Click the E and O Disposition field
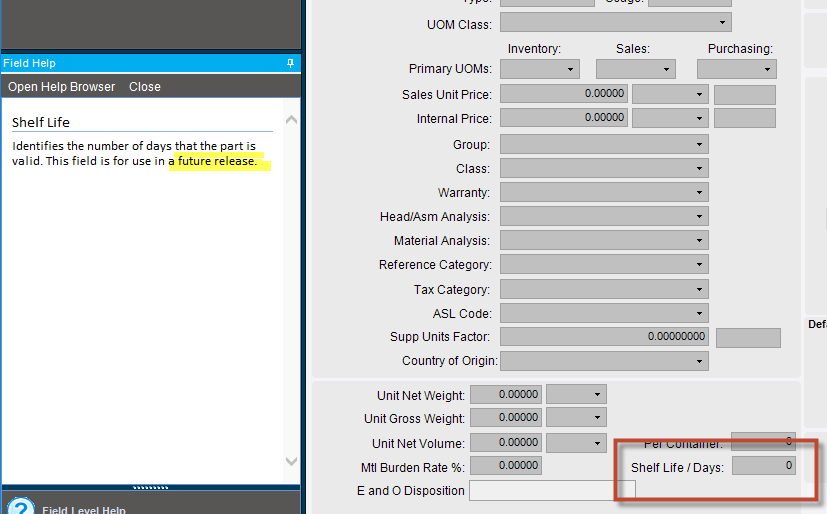Image resolution: width=827 pixels, height=514 pixels. pos(552,491)
